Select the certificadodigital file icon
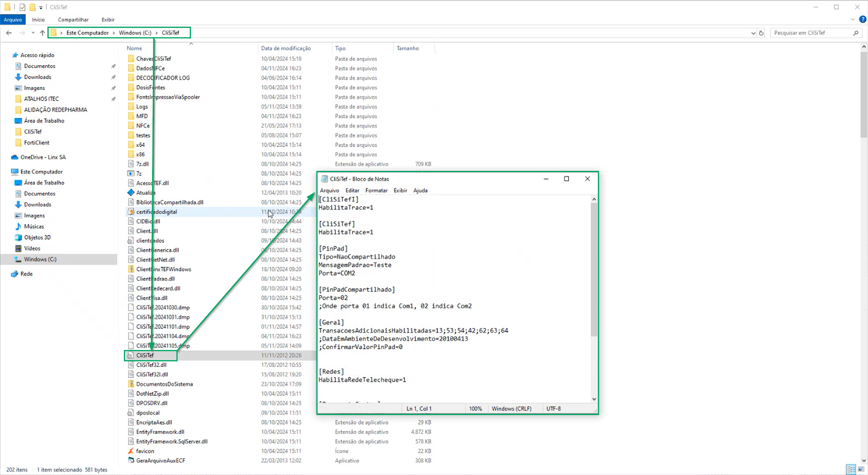The height and width of the screenshot is (475, 868). tap(131, 212)
